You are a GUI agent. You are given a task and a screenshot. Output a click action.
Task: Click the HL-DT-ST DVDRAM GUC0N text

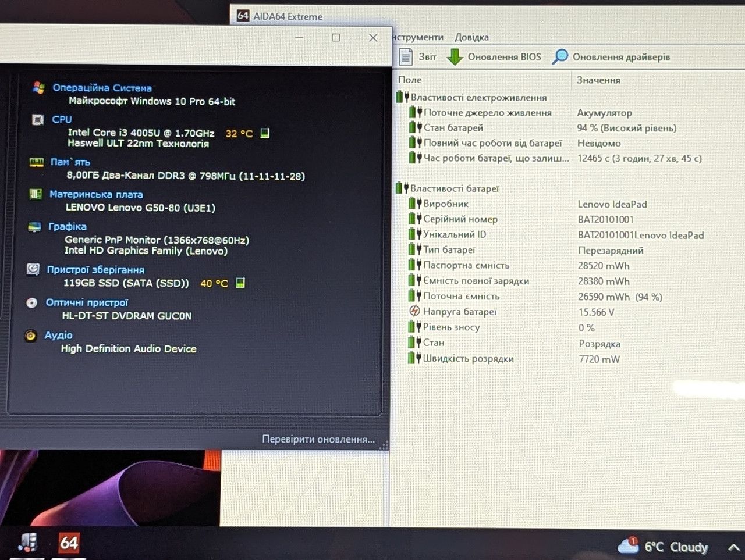(x=127, y=316)
